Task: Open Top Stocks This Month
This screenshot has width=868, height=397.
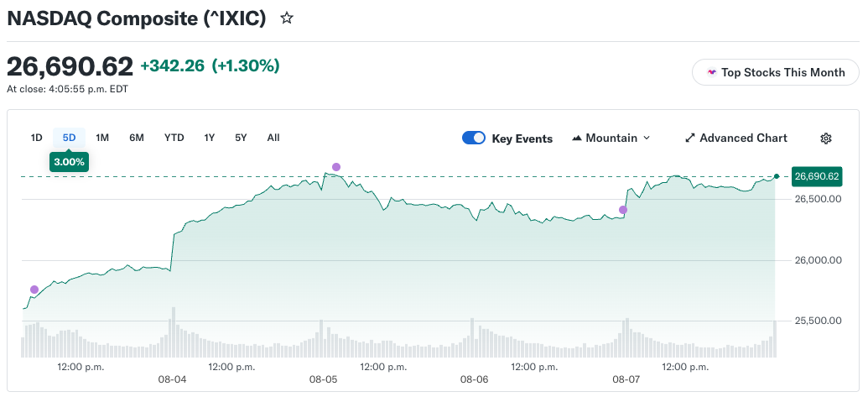Action: (x=776, y=72)
